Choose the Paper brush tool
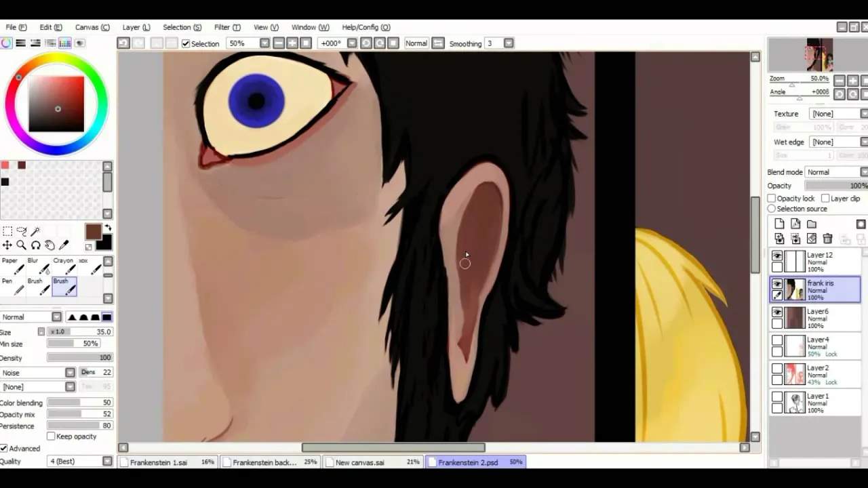The height and width of the screenshot is (488, 868). click(x=12, y=266)
